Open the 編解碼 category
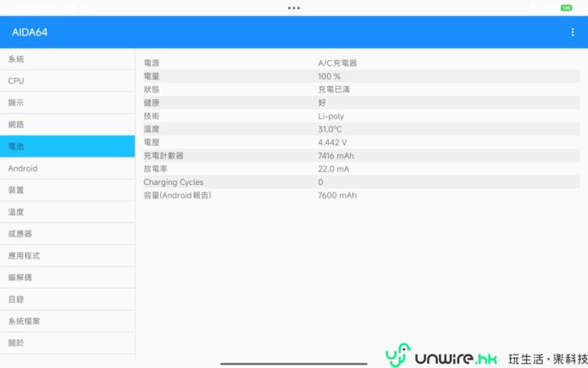Image resolution: width=588 pixels, height=368 pixels. (x=68, y=277)
